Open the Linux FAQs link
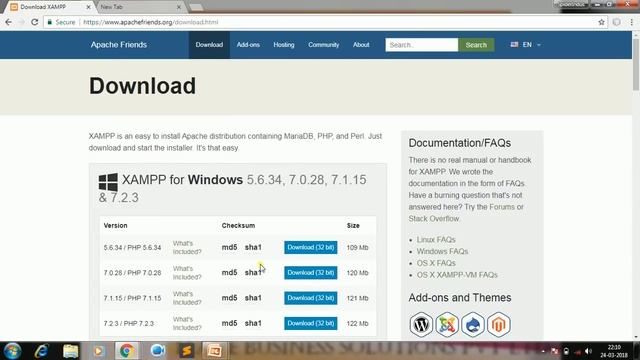The height and width of the screenshot is (360, 640). pyautogui.click(x=436, y=240)
